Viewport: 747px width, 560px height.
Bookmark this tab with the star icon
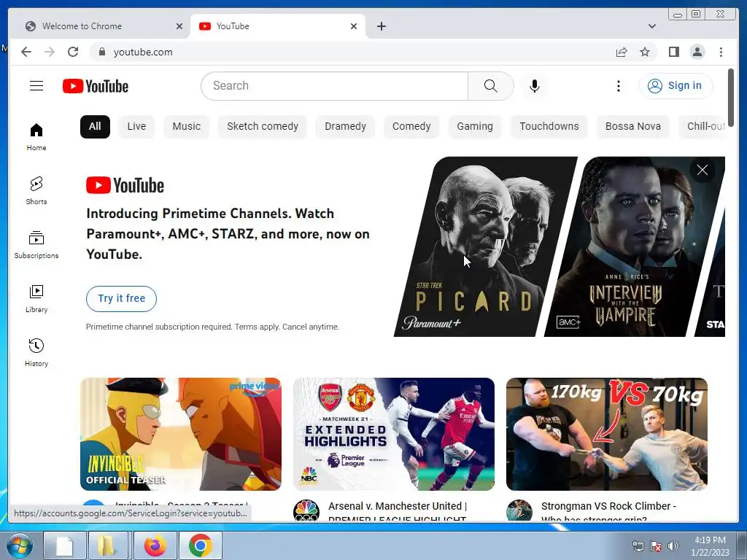pos(645,52)
